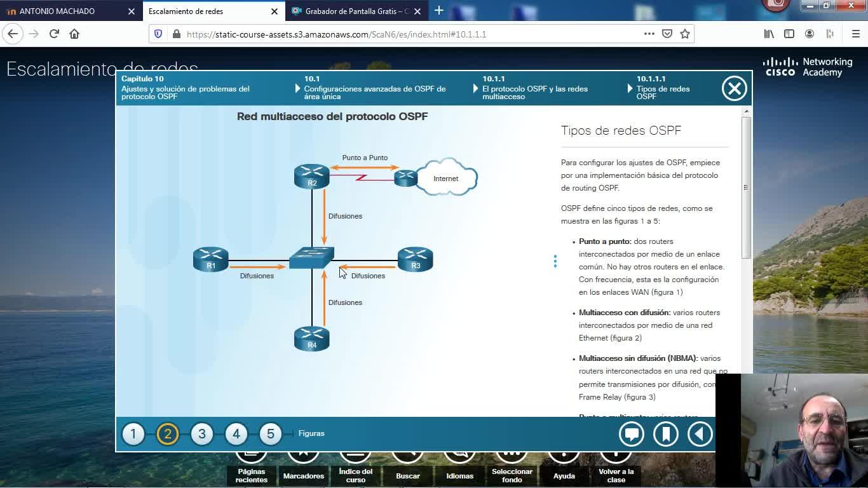Click extension icon next to account

point(830,34)
